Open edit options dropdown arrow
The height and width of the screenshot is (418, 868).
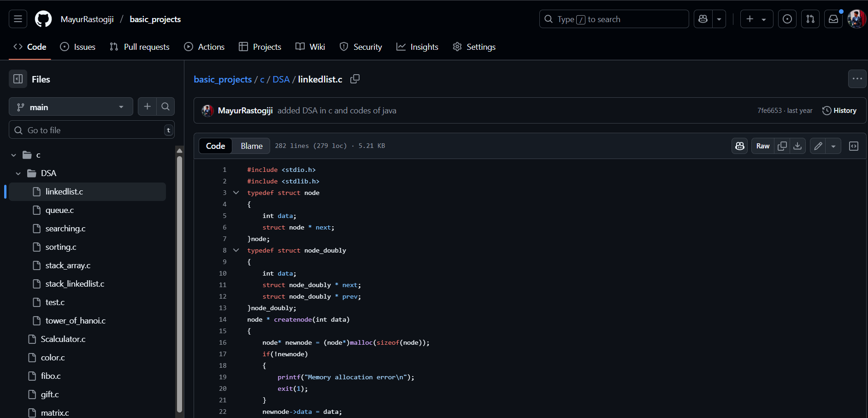(833, 146)
